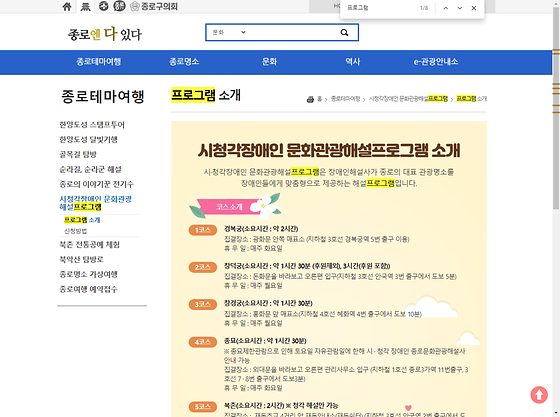Click the 5코스 orange badge

pyautogui.click(x=202, y=407)
